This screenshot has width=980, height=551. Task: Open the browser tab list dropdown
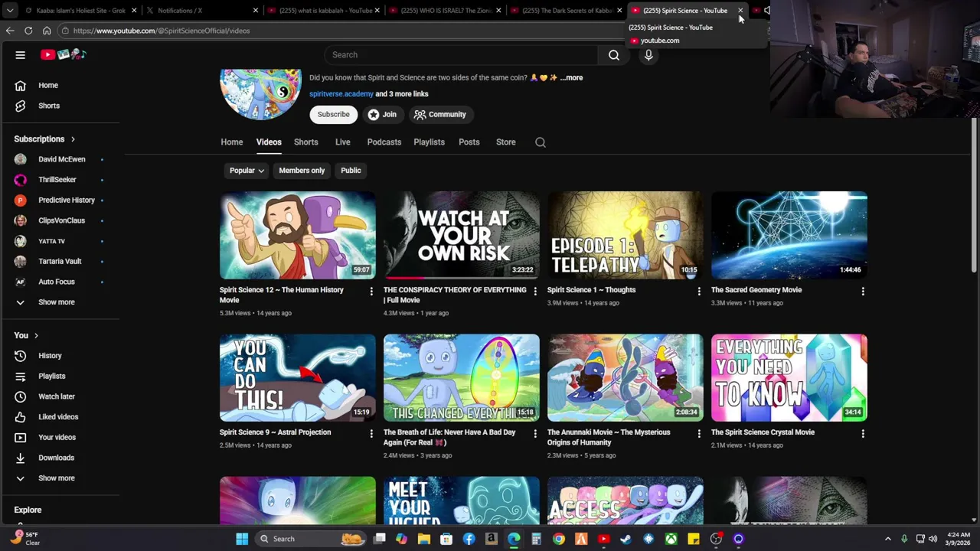pos(9,11)
